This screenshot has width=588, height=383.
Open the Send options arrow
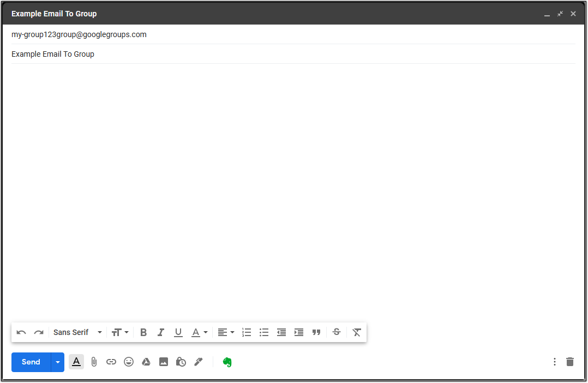click(x=58, y=362)
